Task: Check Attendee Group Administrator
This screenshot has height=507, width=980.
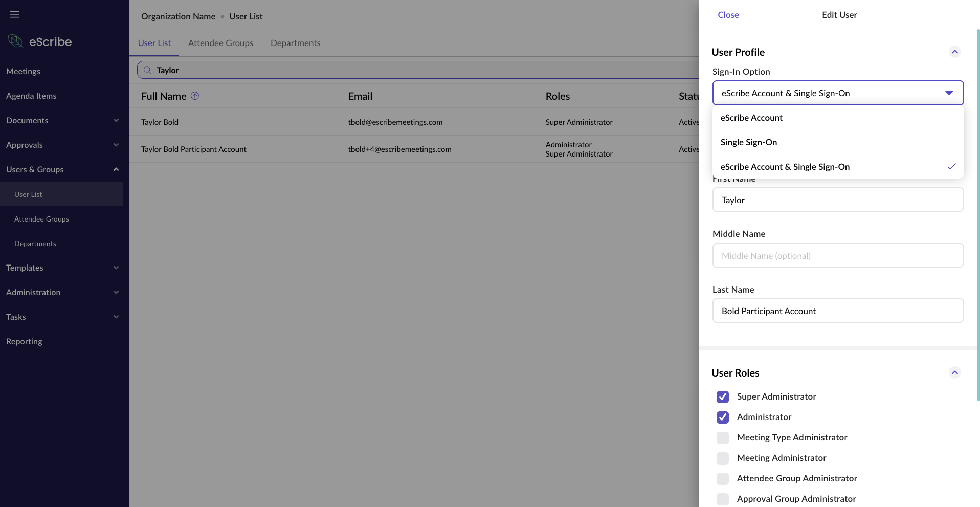Action: (722, 479)
